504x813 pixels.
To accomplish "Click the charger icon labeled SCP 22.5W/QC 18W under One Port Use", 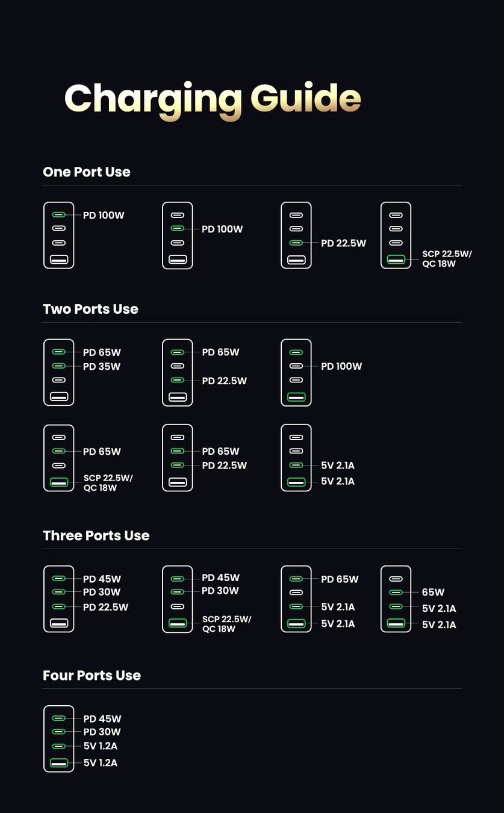I will click(396, 235).
